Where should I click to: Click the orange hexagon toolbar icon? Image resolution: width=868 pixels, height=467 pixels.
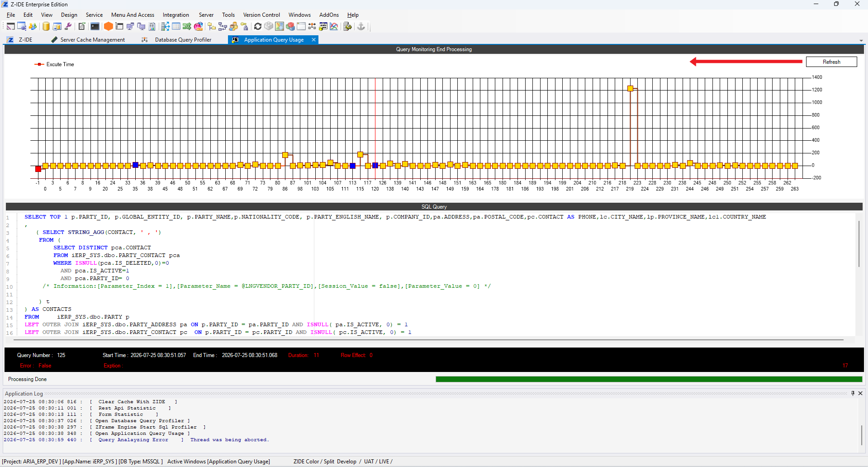108,26
